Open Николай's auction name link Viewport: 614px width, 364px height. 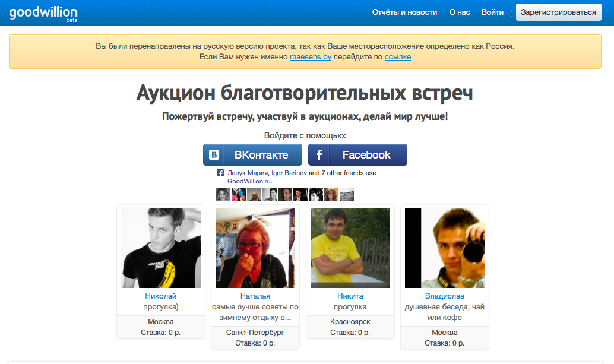160,296
